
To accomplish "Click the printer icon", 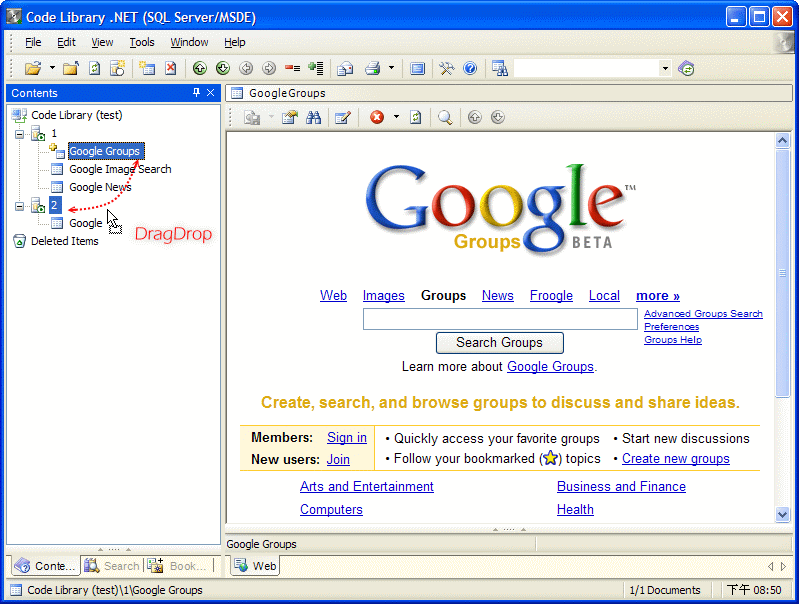I will tap(372, 68).
